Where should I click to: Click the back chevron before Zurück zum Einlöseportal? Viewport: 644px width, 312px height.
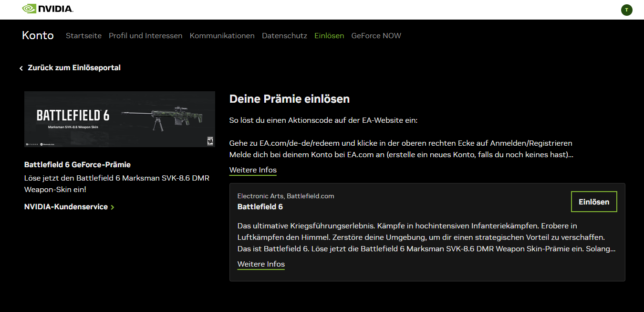pyautogui.click(x=21, y=68)
